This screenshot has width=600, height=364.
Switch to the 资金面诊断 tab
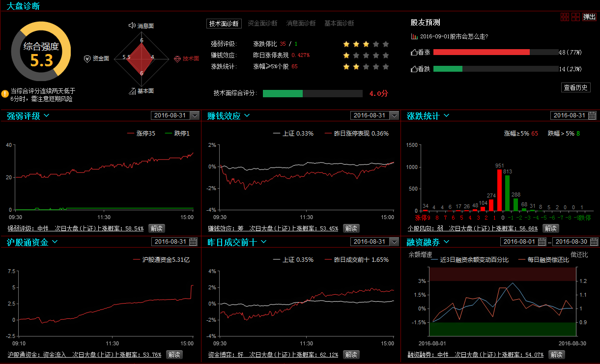(x=262, y=23)
